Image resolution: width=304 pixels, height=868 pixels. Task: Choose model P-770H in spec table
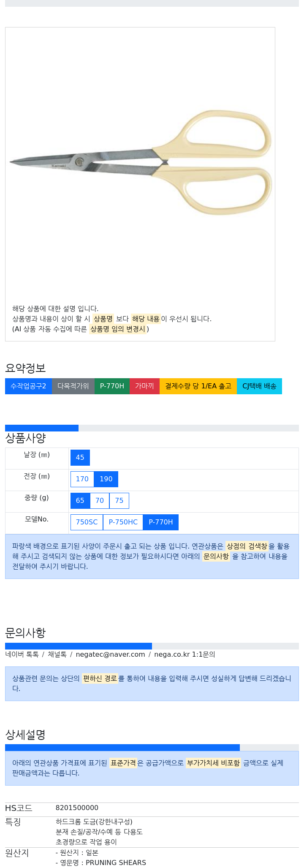click(x=161, y=522)
